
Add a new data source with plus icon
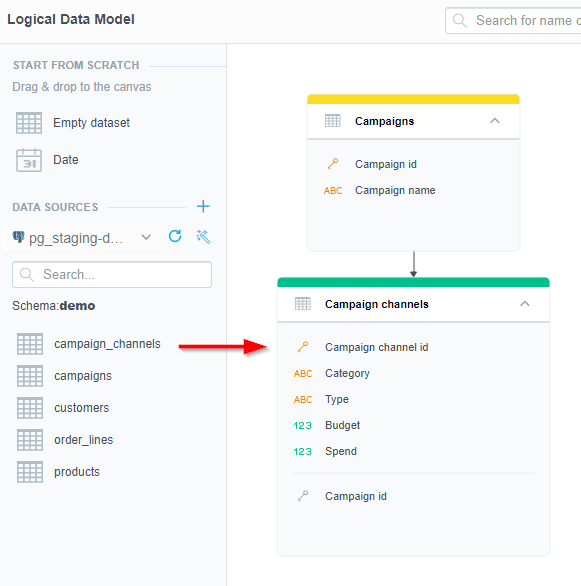pos(203,206)
